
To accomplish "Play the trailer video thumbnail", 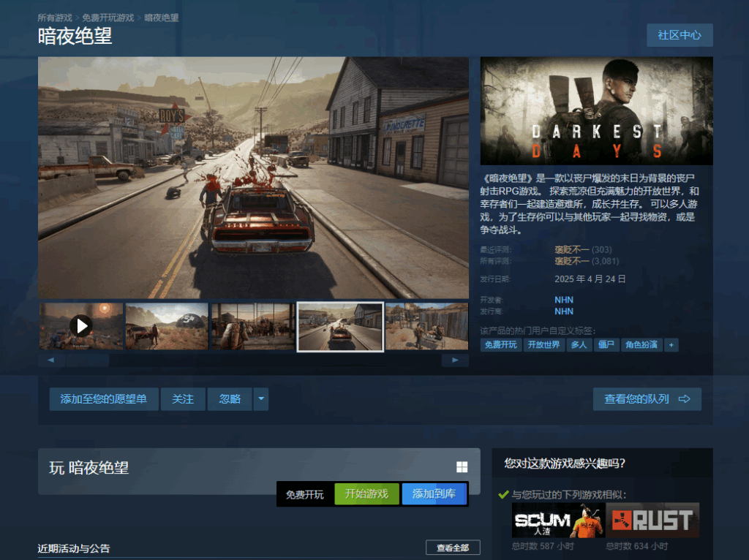I will pyautogui.click(x=81, y=327).
